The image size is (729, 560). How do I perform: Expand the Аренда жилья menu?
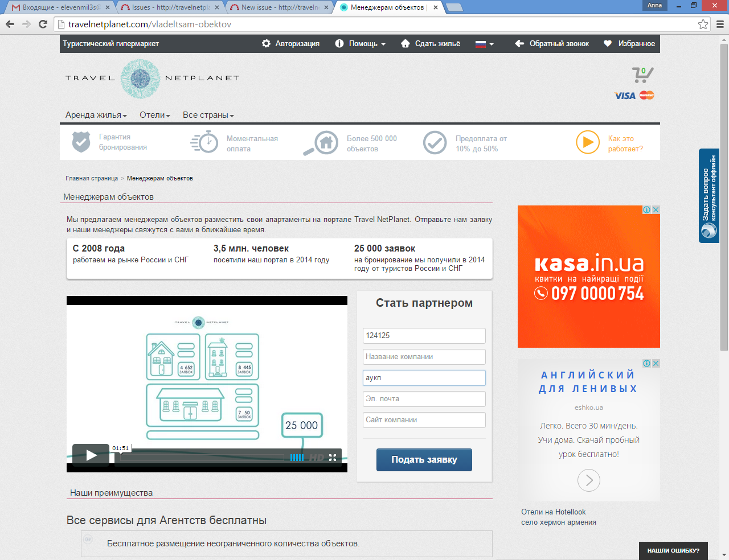point(96,115)
